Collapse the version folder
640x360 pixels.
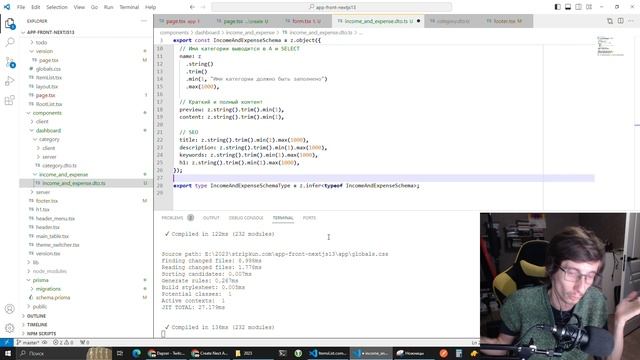(x=86, y=51)
